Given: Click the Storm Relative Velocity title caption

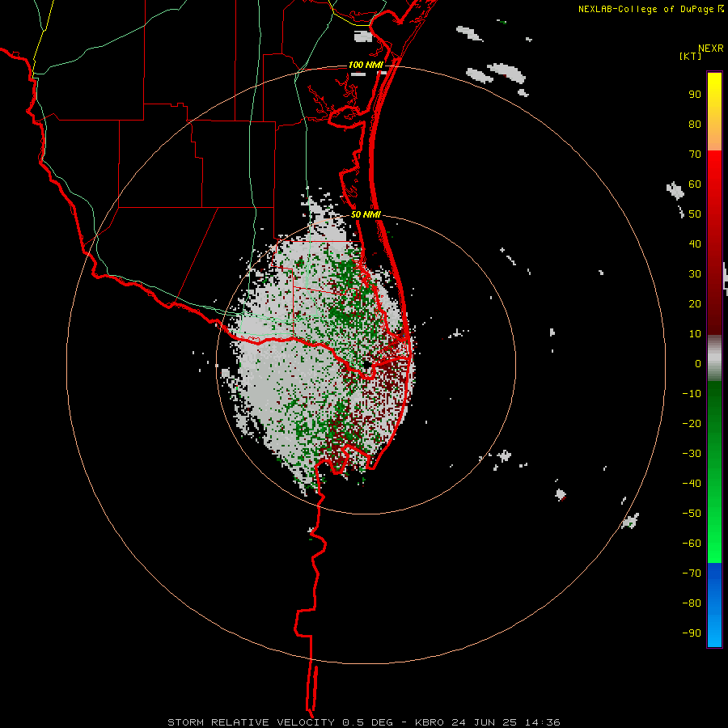Looking at the screenshot, I should click(x=363, y=722).
